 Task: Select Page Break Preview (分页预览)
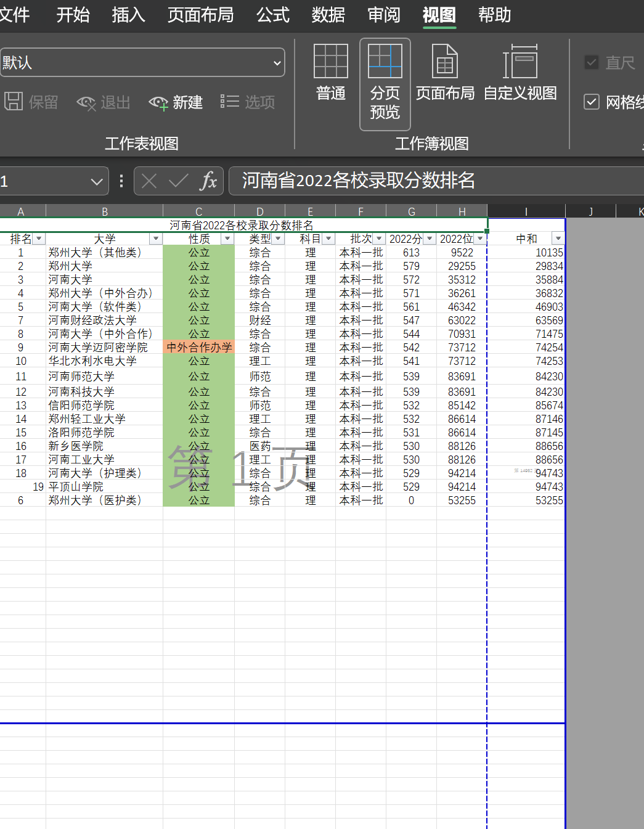click(385, 84)
